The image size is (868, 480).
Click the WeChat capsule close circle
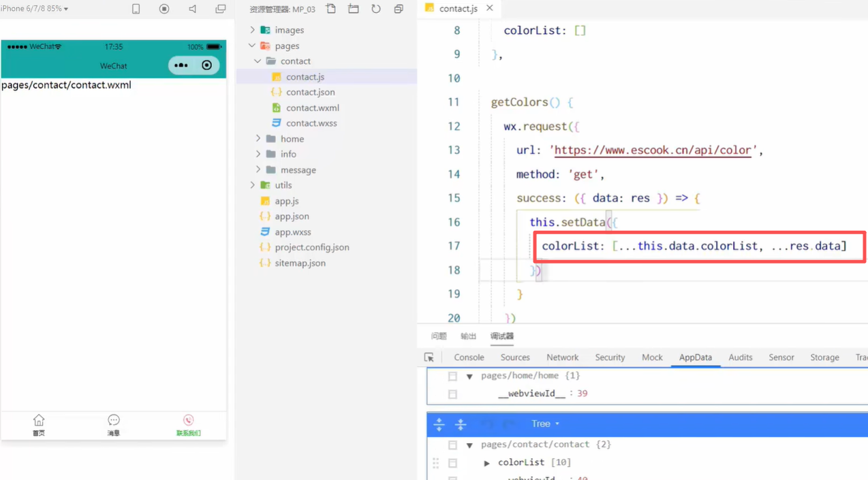tap(207, 65)
